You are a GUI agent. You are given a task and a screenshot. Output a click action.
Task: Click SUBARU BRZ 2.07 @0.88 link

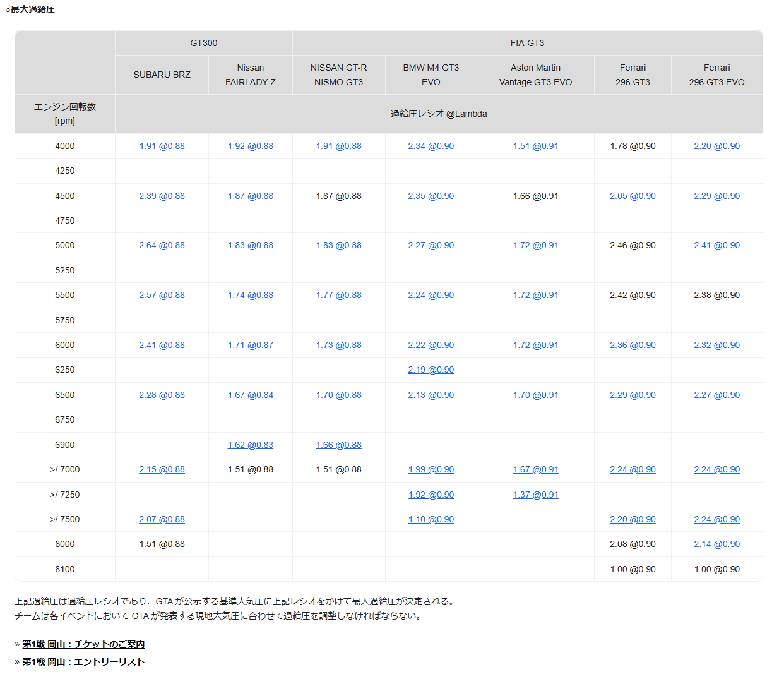click(162, 519)
